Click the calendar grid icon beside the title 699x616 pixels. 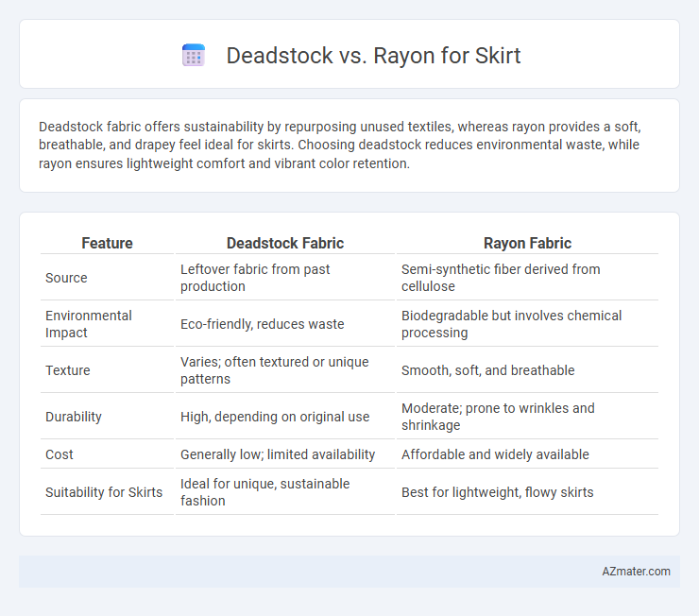(x=194, y=56)
